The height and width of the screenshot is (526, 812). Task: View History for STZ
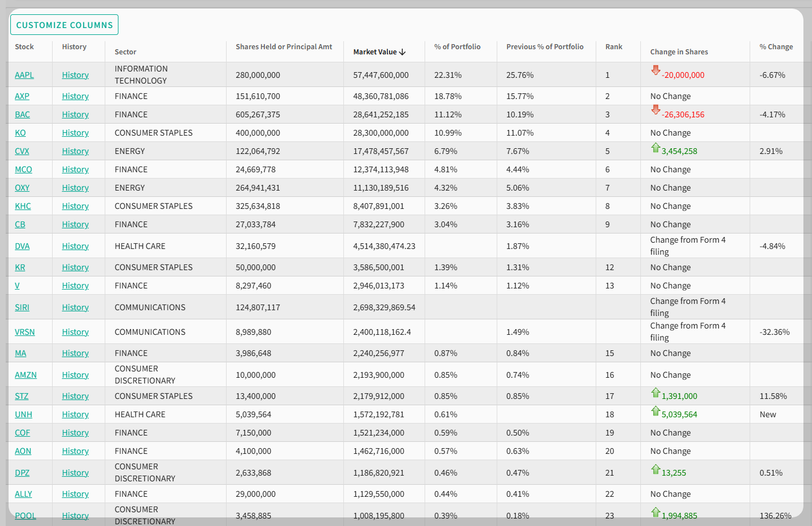76,396
